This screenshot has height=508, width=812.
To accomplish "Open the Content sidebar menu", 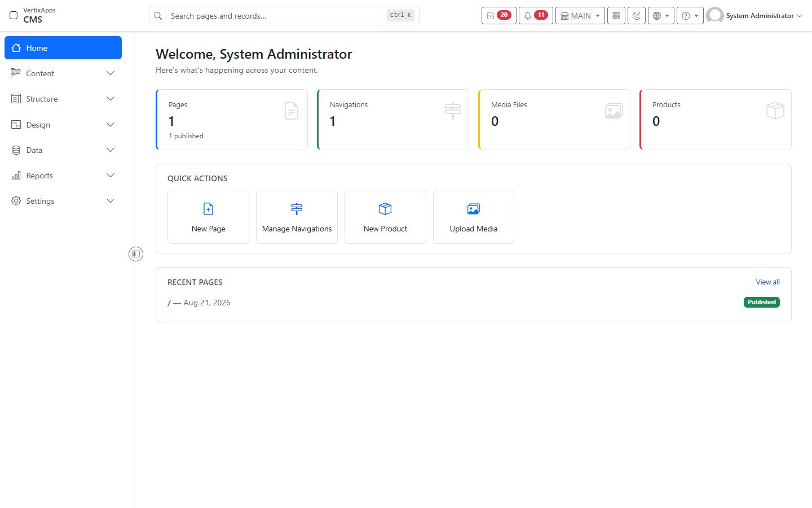I will tap(63, 73).
